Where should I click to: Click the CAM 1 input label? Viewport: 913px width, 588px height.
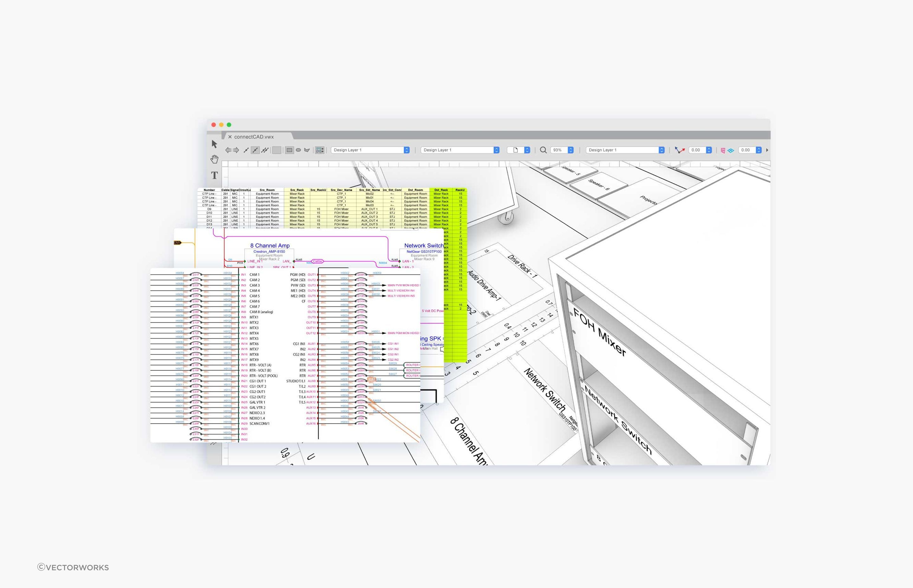[x=255, y=275]
